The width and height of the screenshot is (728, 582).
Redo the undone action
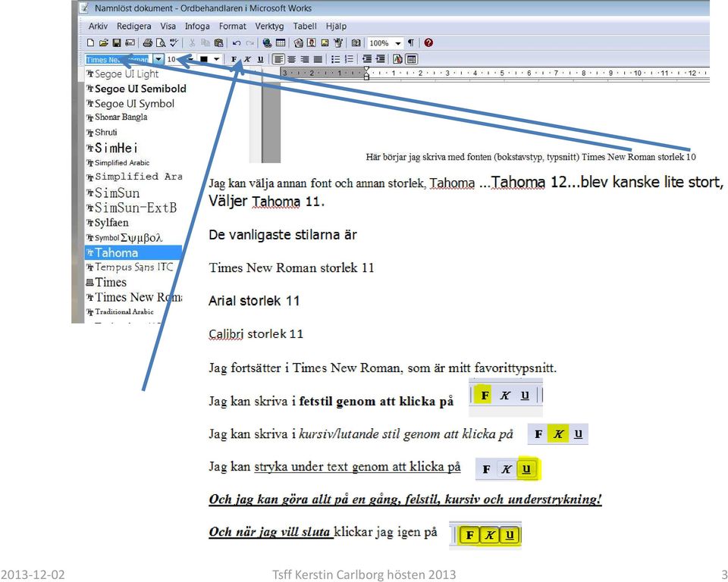click(x=249, y=42)
